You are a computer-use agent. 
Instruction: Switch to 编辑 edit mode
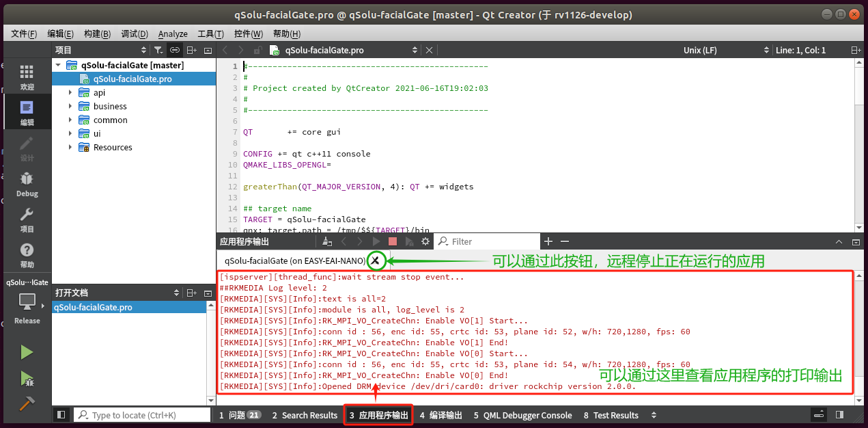[27, 113]
